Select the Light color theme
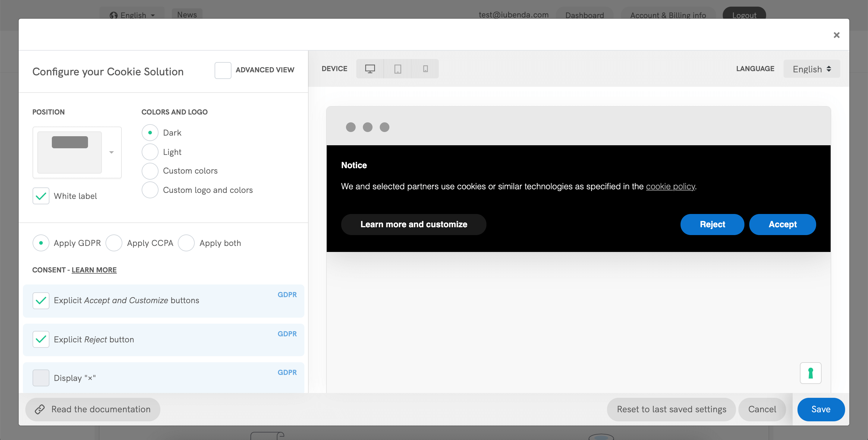 click(149, 152)
